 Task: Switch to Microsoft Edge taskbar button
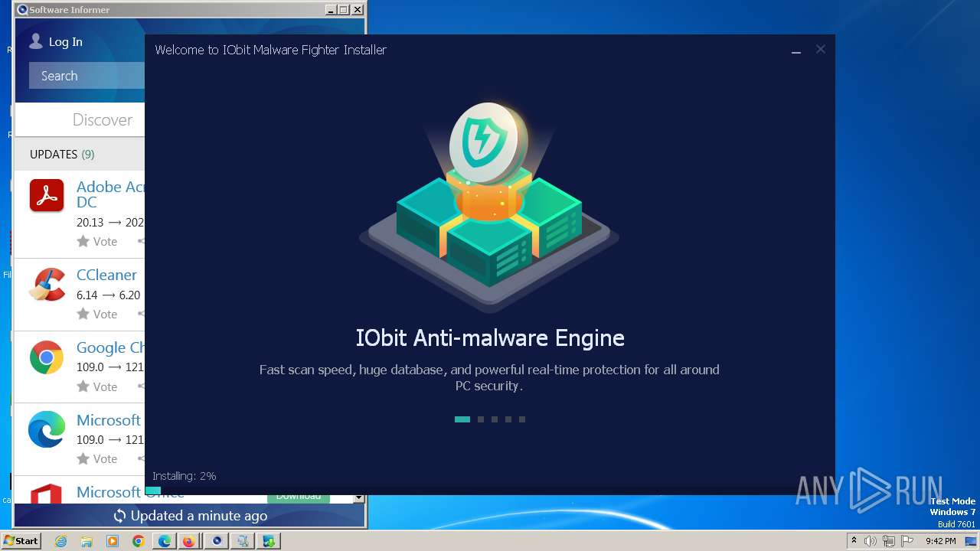[165, 541]
